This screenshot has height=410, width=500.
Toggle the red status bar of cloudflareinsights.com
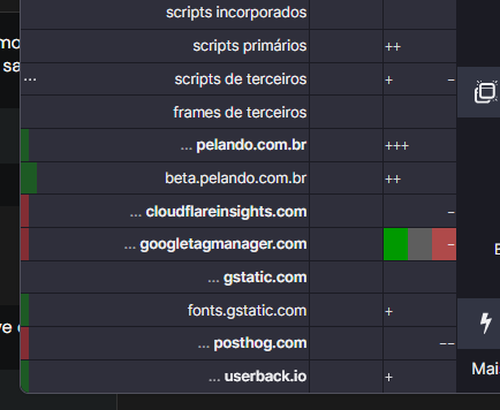[25, 211]
